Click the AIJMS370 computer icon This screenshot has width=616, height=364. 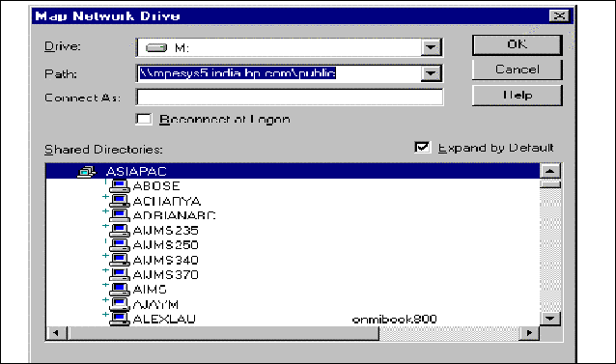click(120, 274)
